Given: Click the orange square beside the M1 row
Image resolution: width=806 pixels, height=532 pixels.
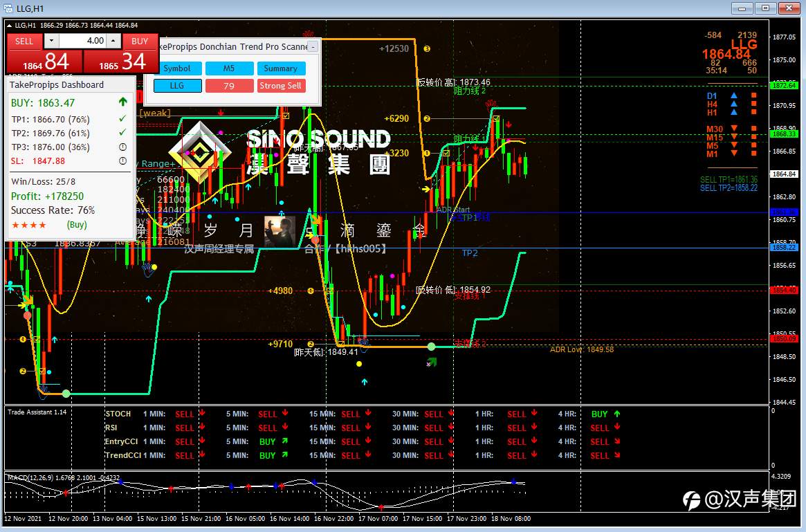Looking at the screenshot, I should pyautogui.click(x=754, y=153).
